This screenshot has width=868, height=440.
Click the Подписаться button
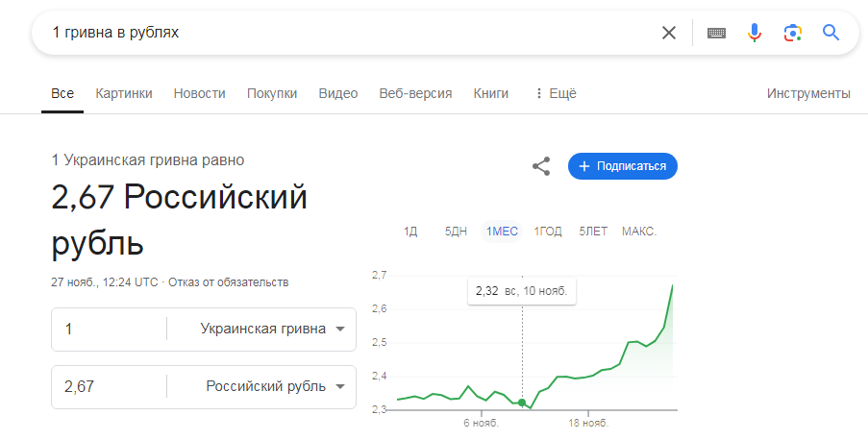(x=623, y=166)
